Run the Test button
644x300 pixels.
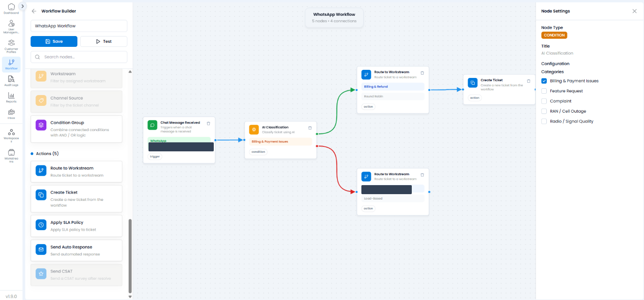[104, 41]
